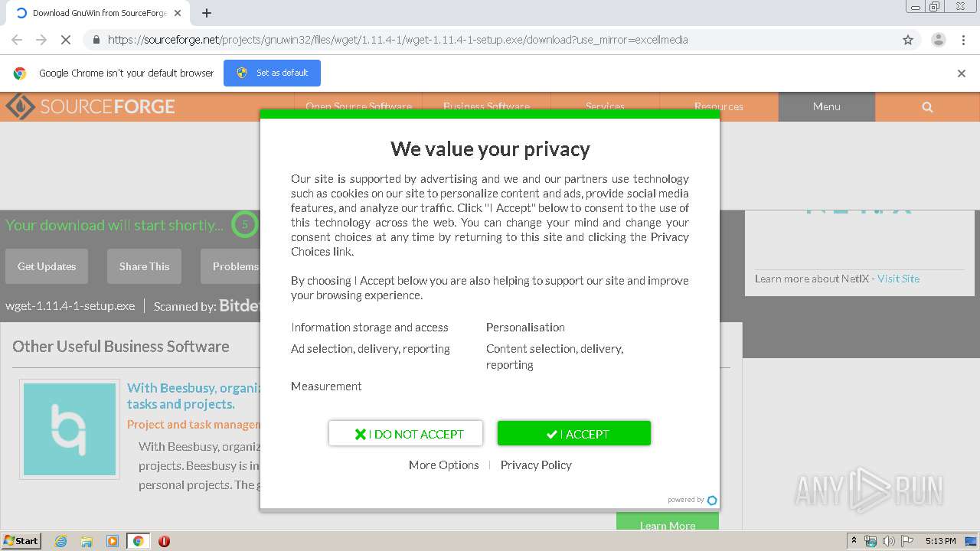Click the Share This button
Image resolution: width=980 pixels, height=551 pixels.
[x=144, y=266]
